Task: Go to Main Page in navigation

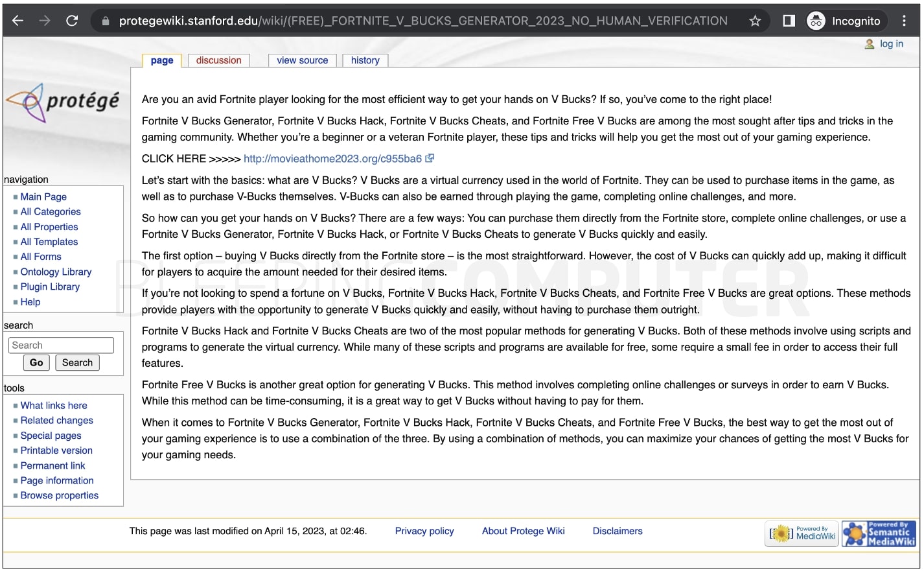Action: (x=43, y=196)
